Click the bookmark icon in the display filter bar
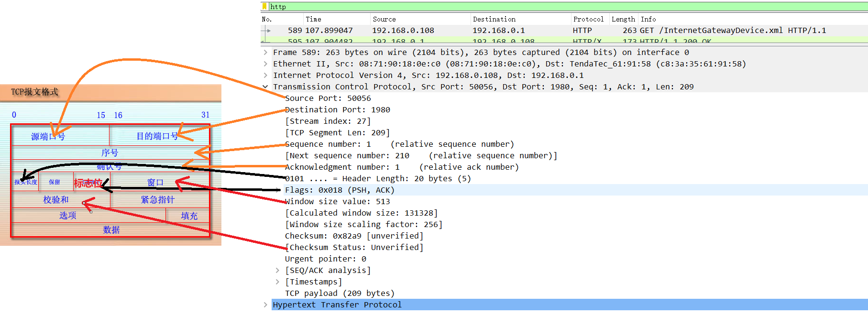The image size is (868, 316). pyautogui.click(x=264, y=6)
